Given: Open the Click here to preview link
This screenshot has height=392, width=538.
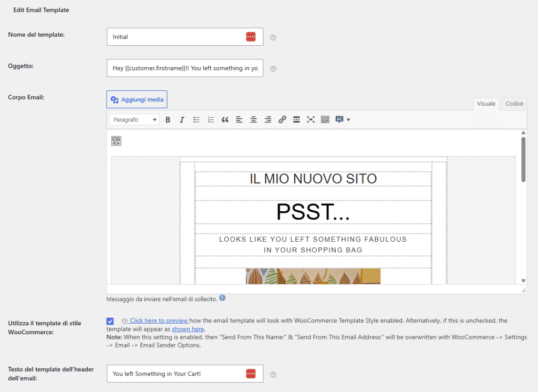Looking at the screenshot, I should 159,321.
